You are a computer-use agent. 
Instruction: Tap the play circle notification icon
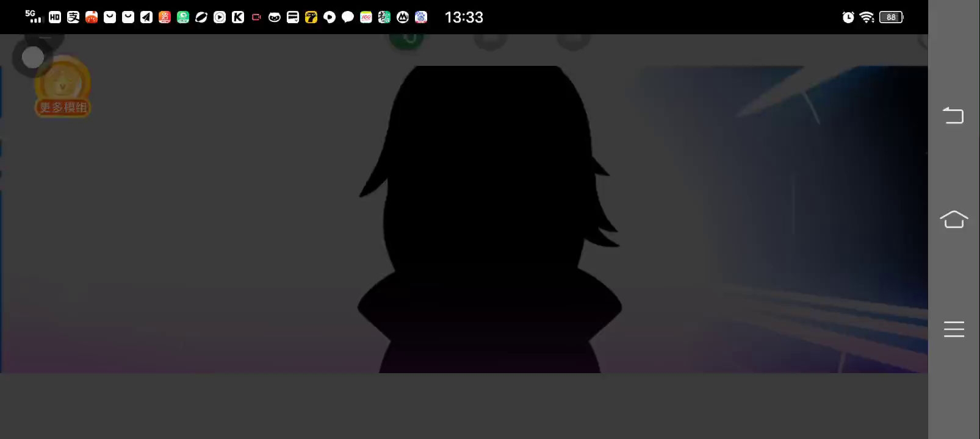coord(220,17)
